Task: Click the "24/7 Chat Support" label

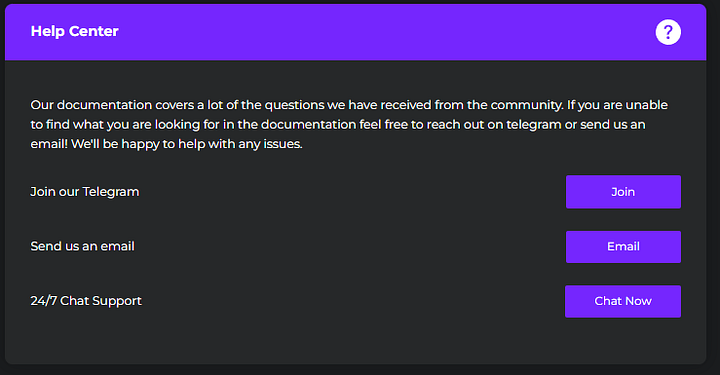Action: (x=86, y=301)
